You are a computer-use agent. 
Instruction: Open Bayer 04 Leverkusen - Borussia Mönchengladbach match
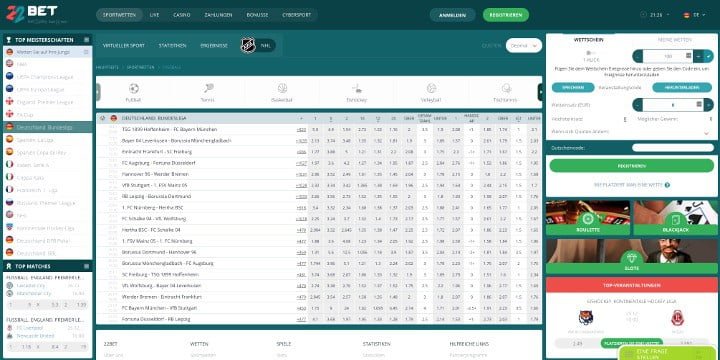click(177, 141)
